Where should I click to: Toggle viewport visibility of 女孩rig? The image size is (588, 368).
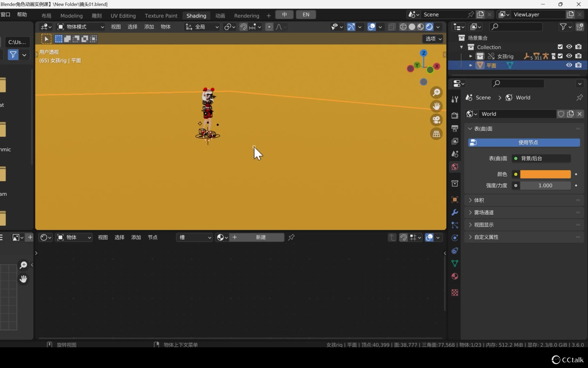pyautogui.click(x=569, y=56)
